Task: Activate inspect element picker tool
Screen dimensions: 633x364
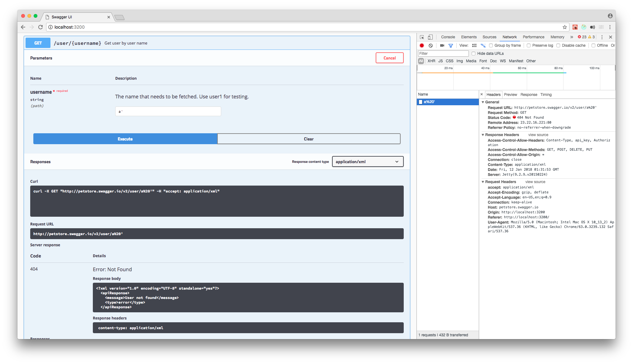Action: 422,37
